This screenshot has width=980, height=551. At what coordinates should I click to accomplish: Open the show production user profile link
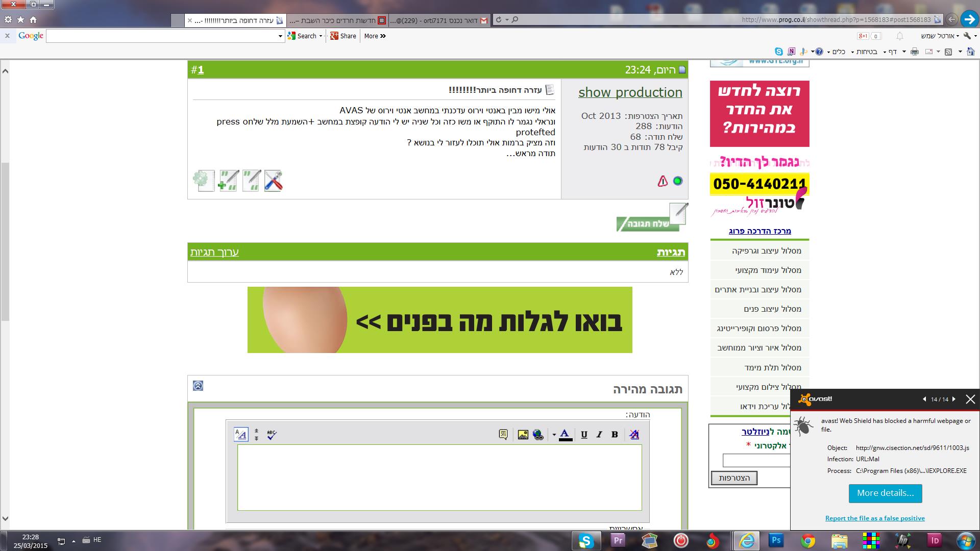pos(630,92)
